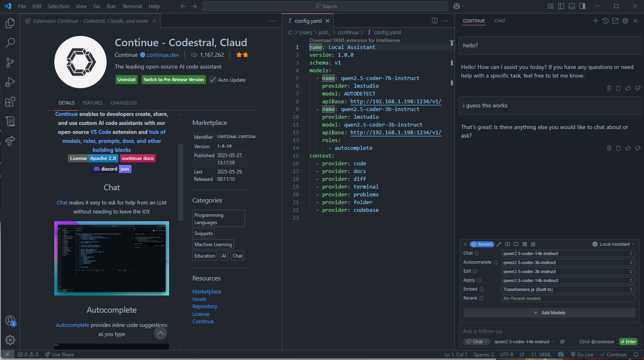This screenshot has width=644, height=360.
Task: Open Continue in a new window
Action: coord(615,21)
